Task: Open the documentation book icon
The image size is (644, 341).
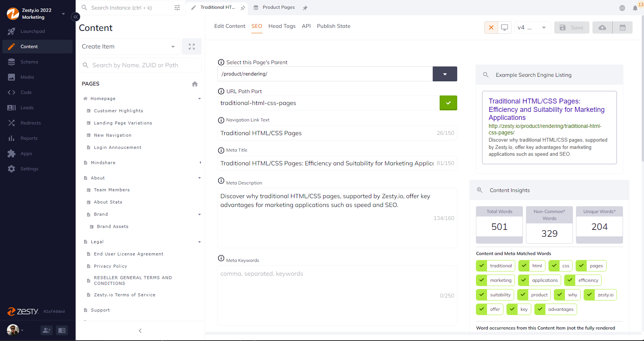Action: tap(62, 330)
